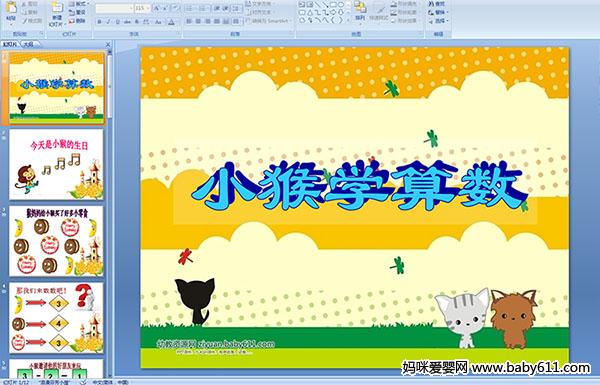Expand the Select dropdown in editing group
The width and height of the screenshot is (600, 385).
[x=438, y=21]
